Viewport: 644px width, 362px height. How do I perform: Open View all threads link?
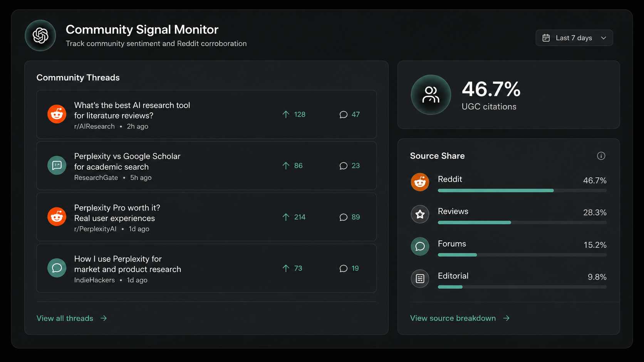coord(65,318)
